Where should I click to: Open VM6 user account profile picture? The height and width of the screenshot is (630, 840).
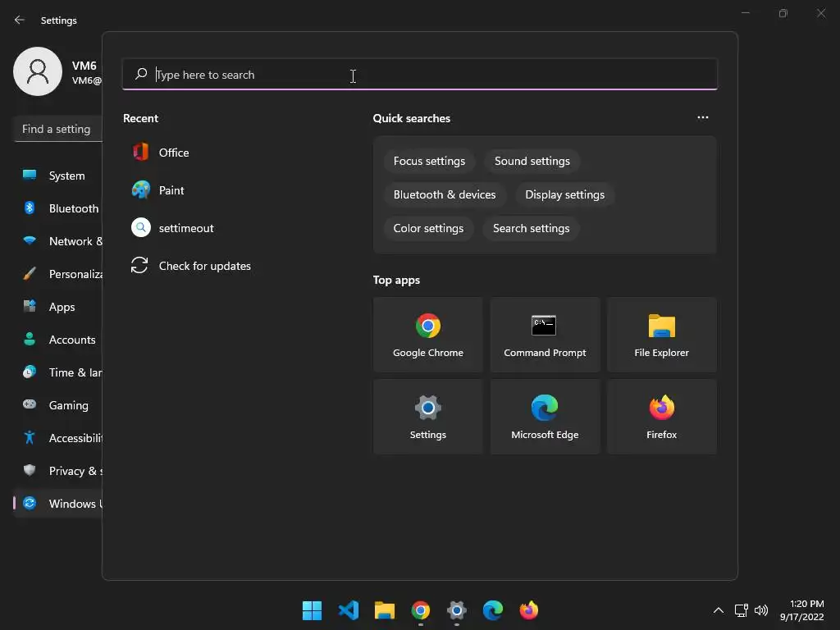point(38,71)
